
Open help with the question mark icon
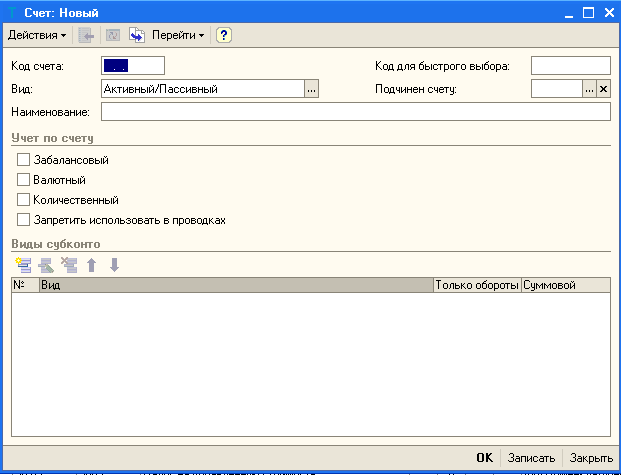coord(223,36)
